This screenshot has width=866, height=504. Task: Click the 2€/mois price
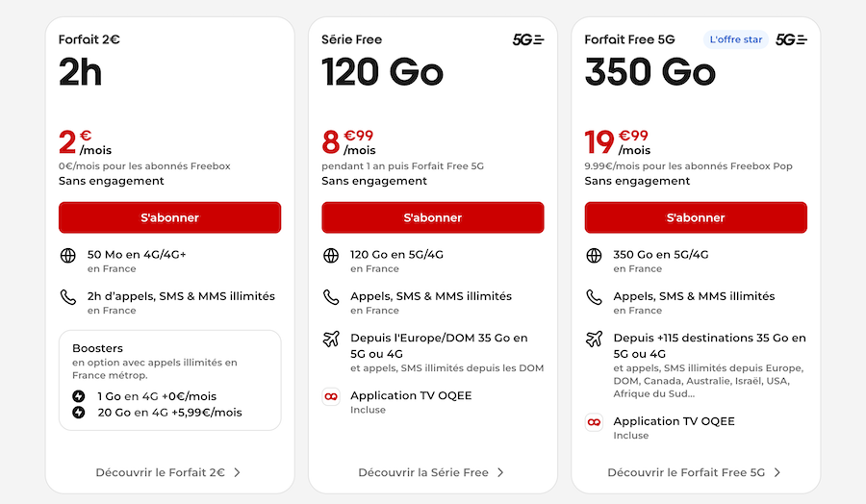point(85,142)
